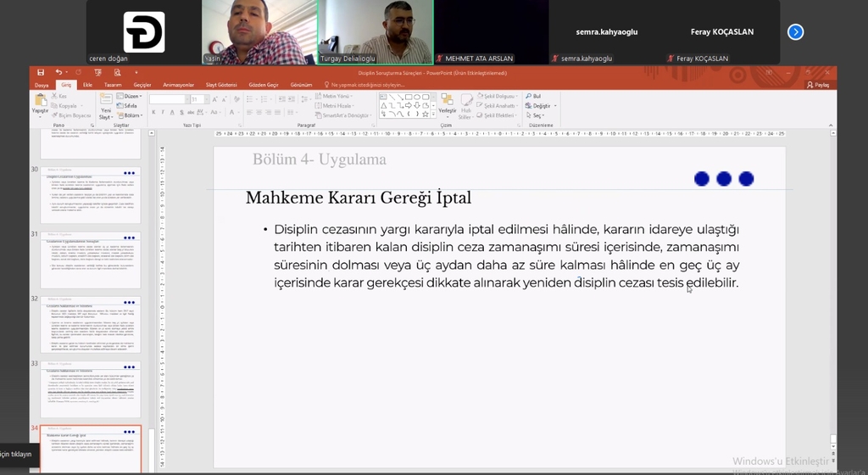The image size is (868, 475).
Task: Toggle numbered list
Action: tap(266, 99)
